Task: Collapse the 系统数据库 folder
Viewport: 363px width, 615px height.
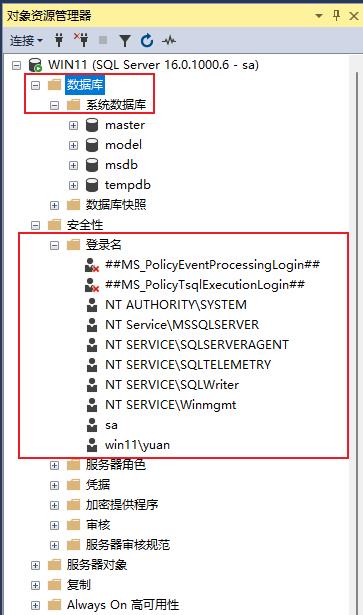Action: [54, 105]
